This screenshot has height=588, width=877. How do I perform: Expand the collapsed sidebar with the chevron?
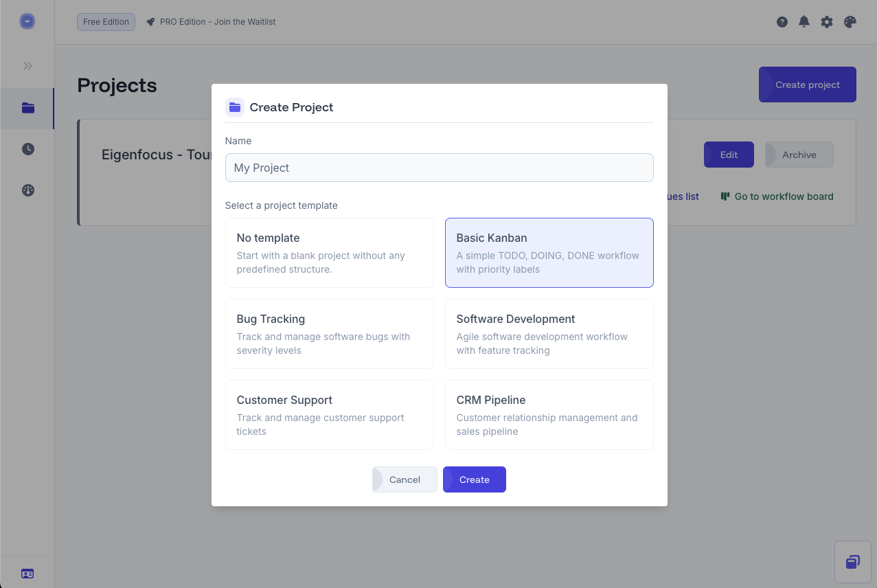click(27, 65)
